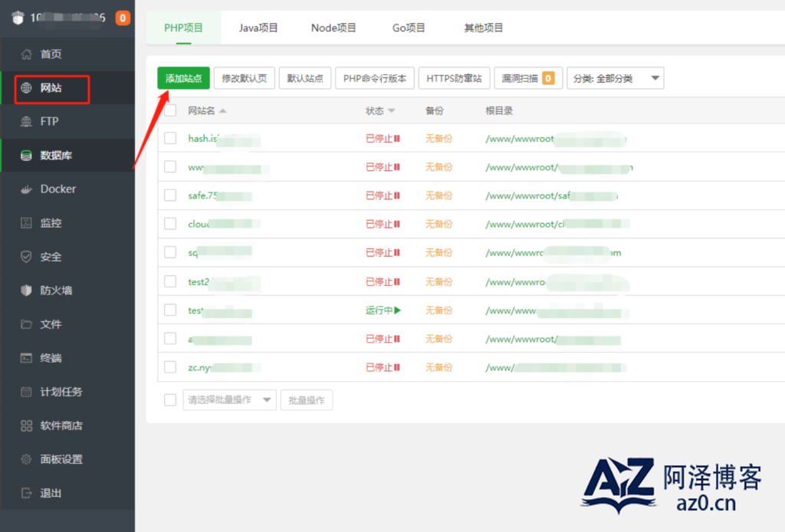Tick the checkbox for the sq site row
Screen dimensions: 785x532
pyautogui.click(x=170, y=252)
